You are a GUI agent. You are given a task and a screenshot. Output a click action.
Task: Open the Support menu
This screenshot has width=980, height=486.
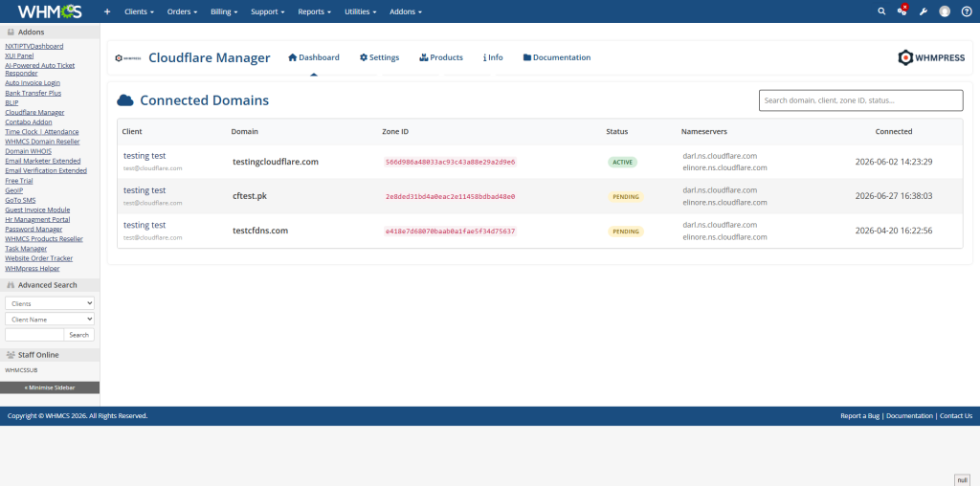[268, 11]
